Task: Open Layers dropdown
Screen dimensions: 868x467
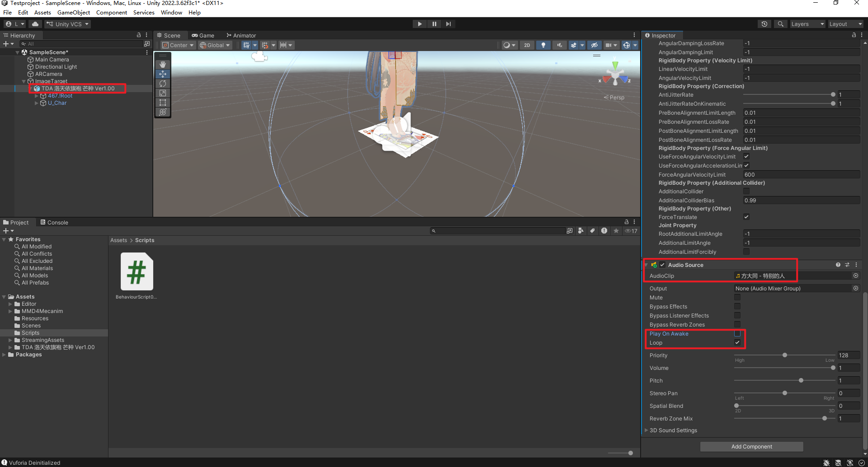Action: tap(807, 24)
